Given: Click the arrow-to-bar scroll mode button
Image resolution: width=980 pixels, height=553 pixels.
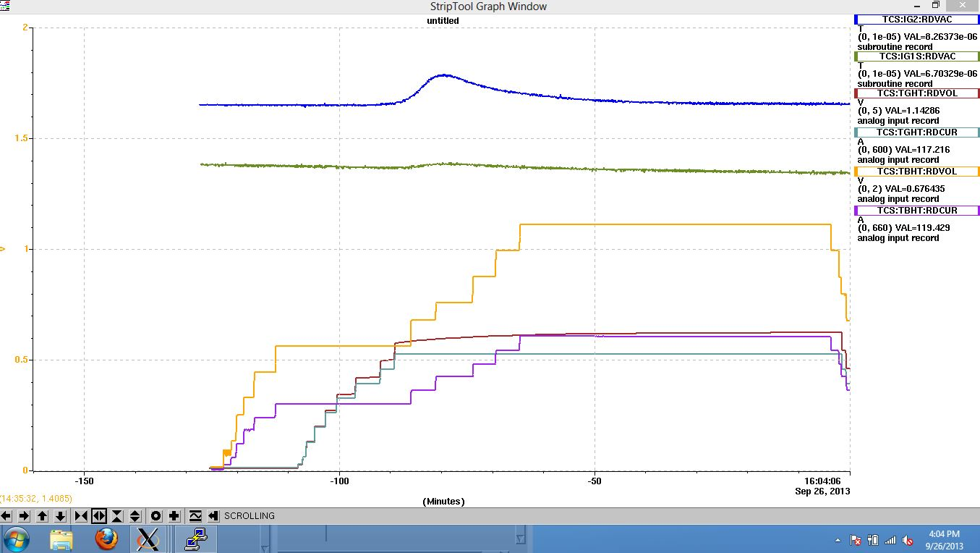Looking at the screenshot, I should click(x=213, y=516).
